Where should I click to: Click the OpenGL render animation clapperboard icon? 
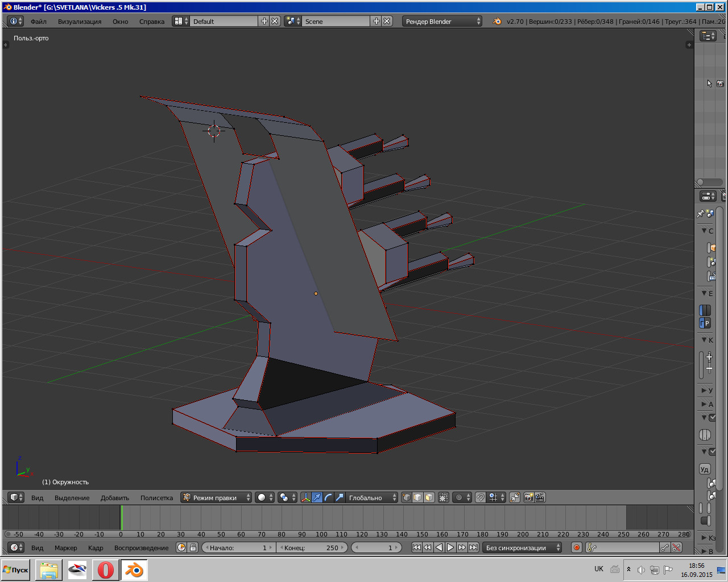540,497
